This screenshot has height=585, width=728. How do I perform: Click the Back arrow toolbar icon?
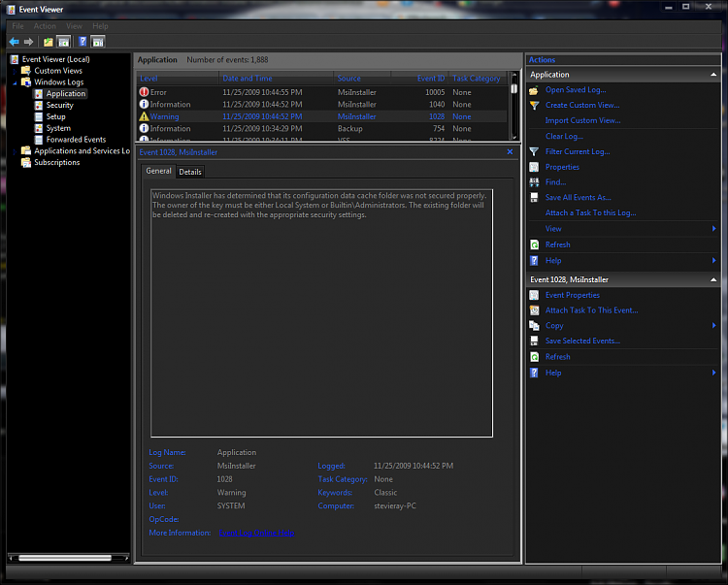(x=14, y=42)
